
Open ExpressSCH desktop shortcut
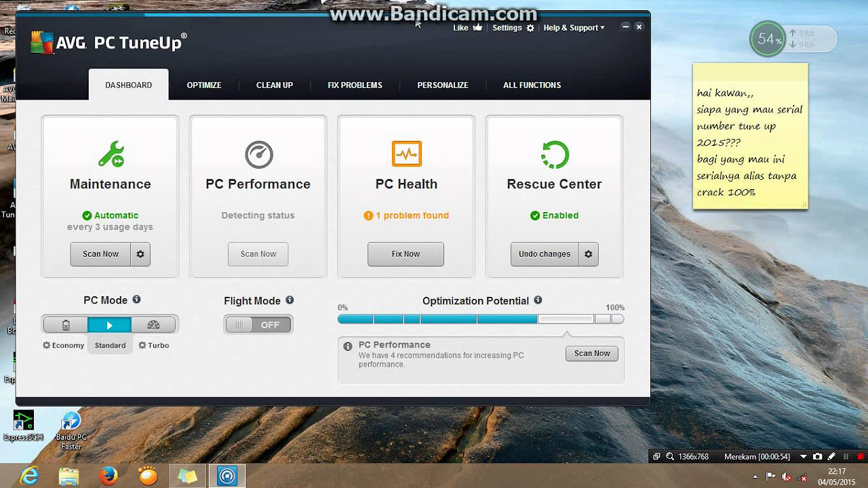click(23, 425)
